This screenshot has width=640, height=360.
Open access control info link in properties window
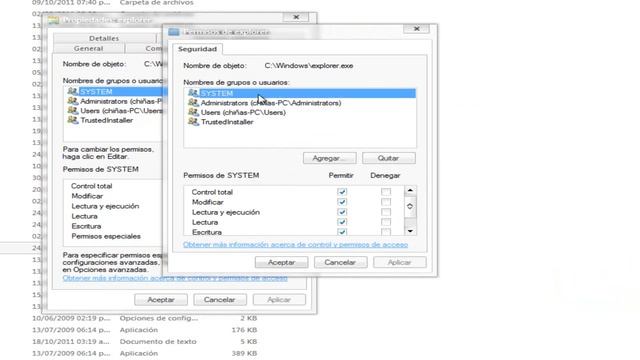[175, 278]
